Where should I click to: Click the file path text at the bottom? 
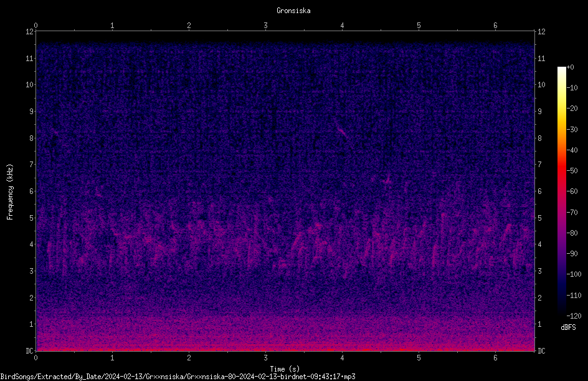(x=178, y=377)
